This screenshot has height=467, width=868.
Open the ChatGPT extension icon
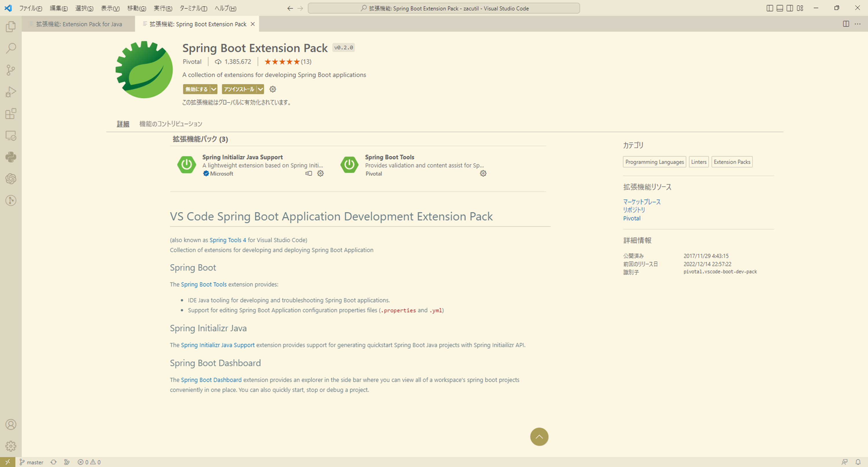10,179
